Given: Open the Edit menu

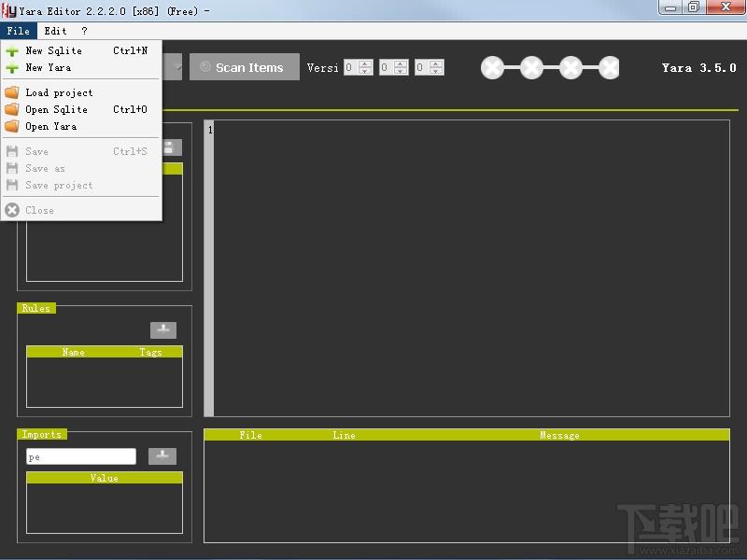Looking at the screenshot, I should [55, 31].
